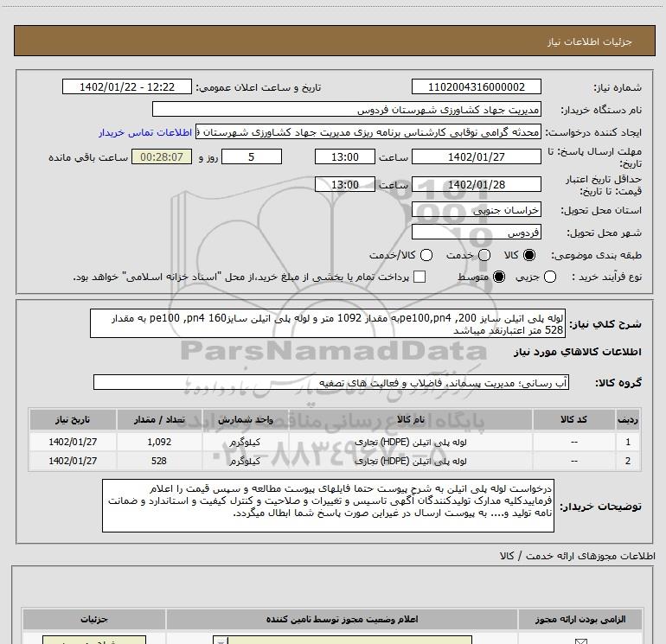Screen dimensions: 666x644
Task: Click the goods group field آب رسانی
Action: point(331,382)
